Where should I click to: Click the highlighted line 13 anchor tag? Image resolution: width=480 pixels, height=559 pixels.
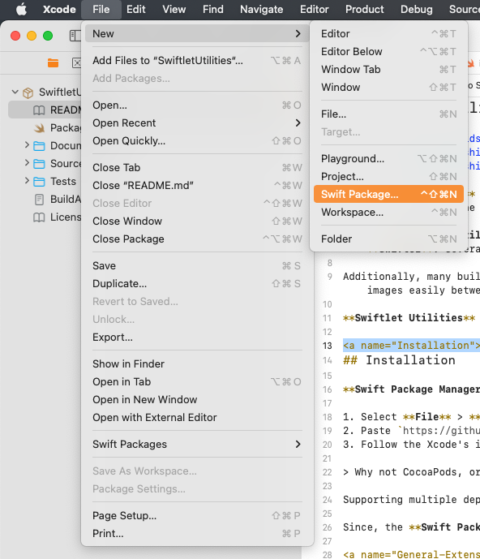pos(411,345)
